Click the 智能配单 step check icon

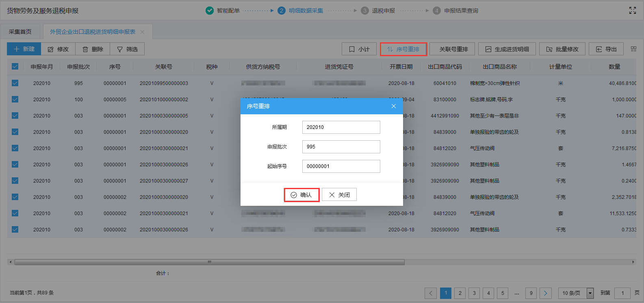[x=210, y=11]
